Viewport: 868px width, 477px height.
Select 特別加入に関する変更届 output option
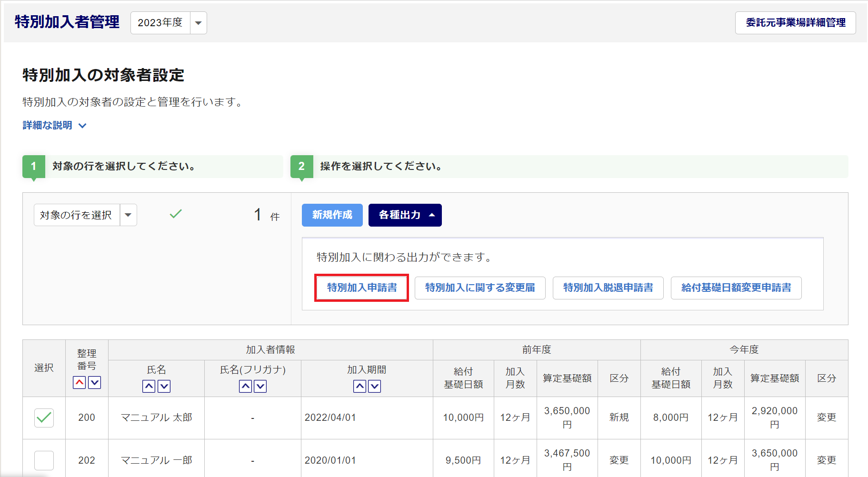tap(479, 288)
